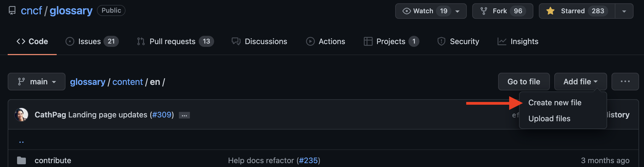The height and width of the screenshot is (167, 644).
Task: Expand the commit message ellipsis
Action: 184,115
